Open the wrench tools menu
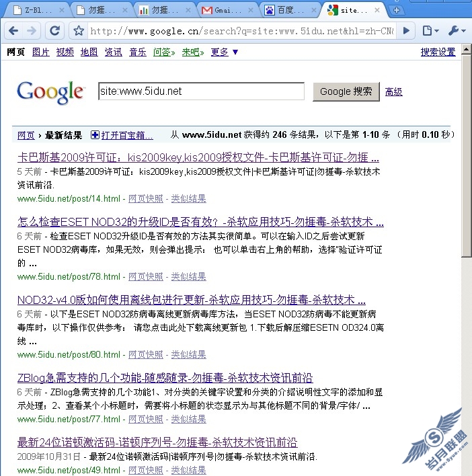Image resolution: width=472 pixels, height=476 pixels. click(x=457, y=31)
